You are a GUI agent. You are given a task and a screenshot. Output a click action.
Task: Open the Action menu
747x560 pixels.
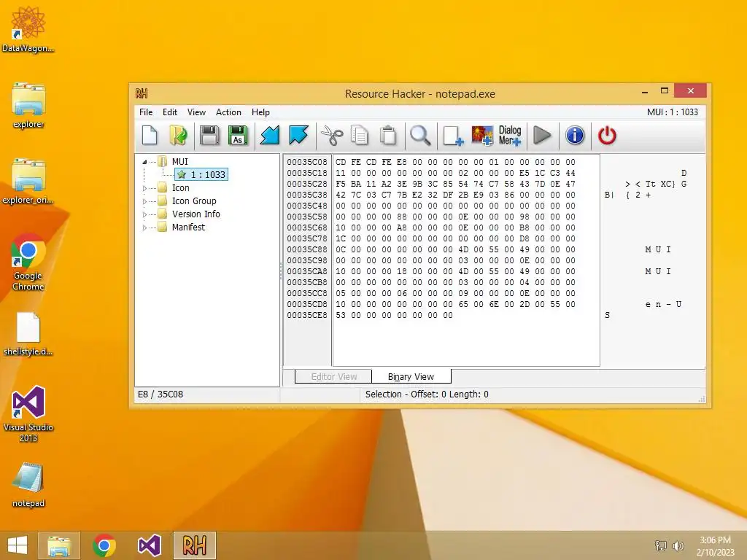(x=228, y=112)
